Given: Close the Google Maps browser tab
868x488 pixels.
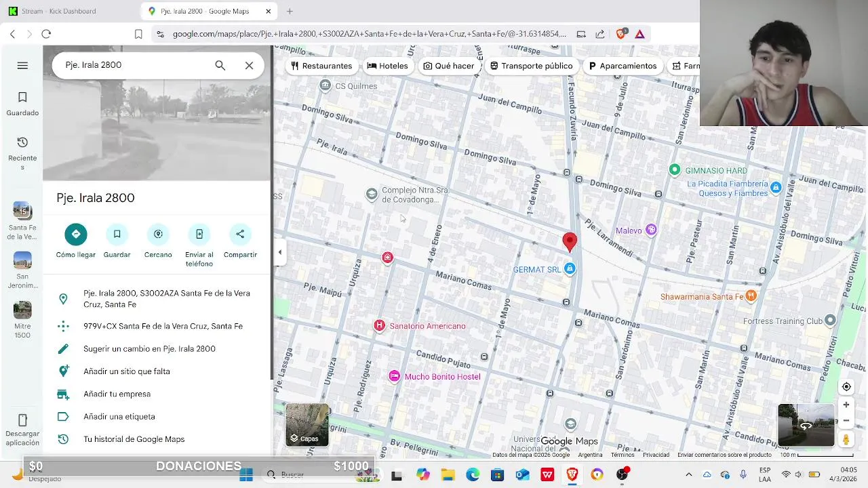Looking at the screenshot, I should click(x=268, y=11).
